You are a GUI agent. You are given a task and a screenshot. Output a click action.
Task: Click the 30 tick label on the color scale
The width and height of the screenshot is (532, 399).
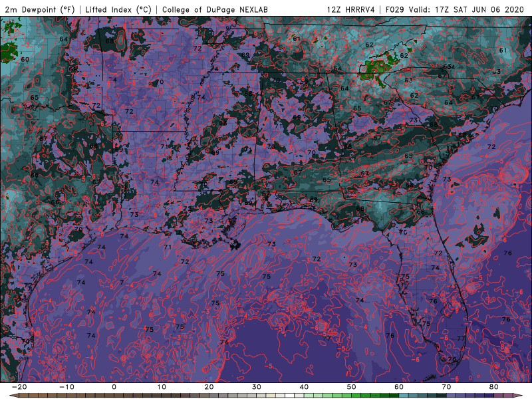click(257, 387)
